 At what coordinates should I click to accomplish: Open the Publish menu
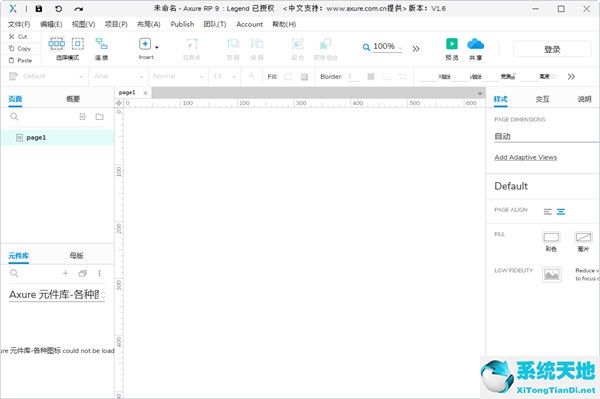182,24
